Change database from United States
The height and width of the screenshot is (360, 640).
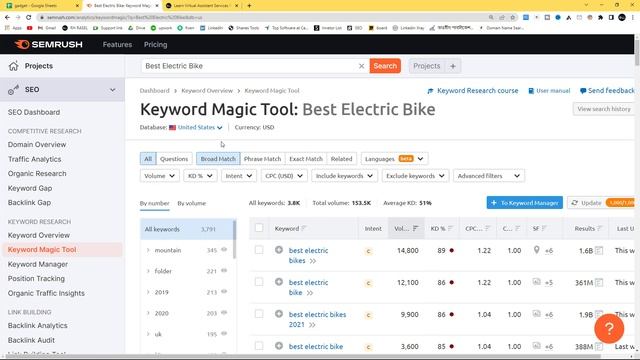point(200,127)
